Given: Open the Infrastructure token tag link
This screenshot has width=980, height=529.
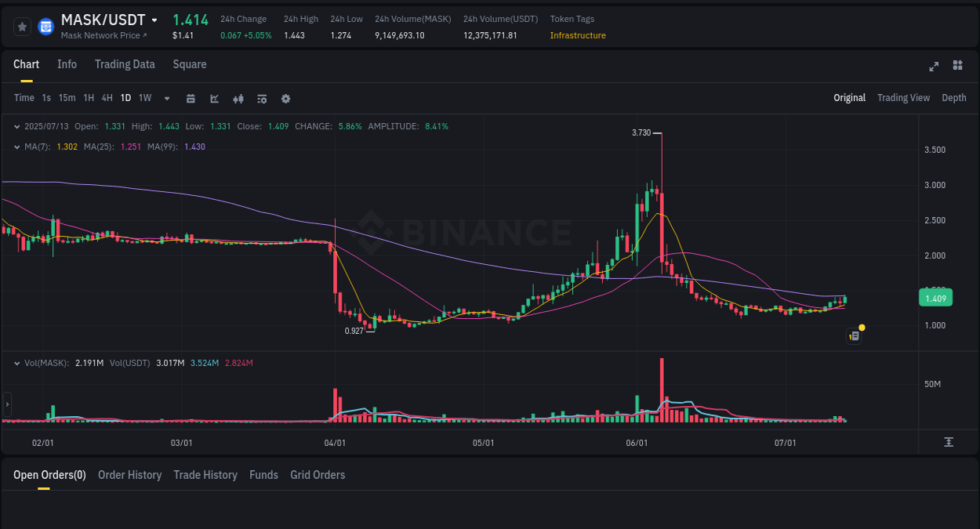Looking at the screenshot, I should 578,35.
